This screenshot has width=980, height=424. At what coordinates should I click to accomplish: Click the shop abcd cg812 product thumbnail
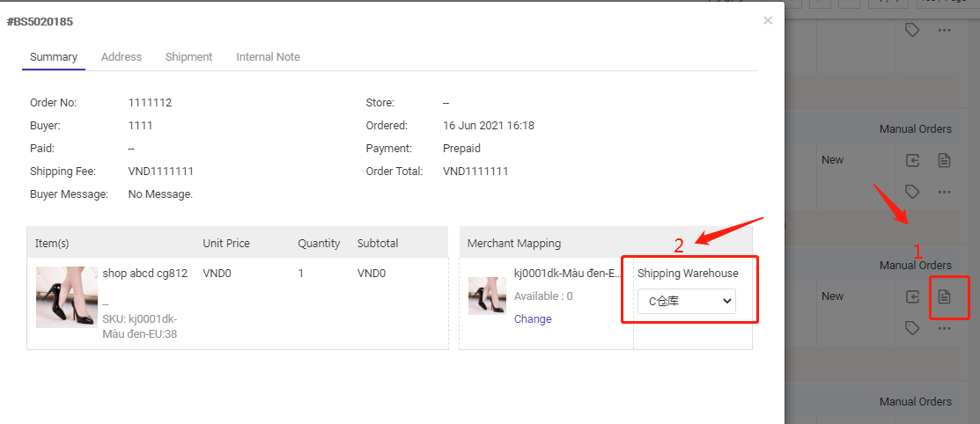click(67, 297)
